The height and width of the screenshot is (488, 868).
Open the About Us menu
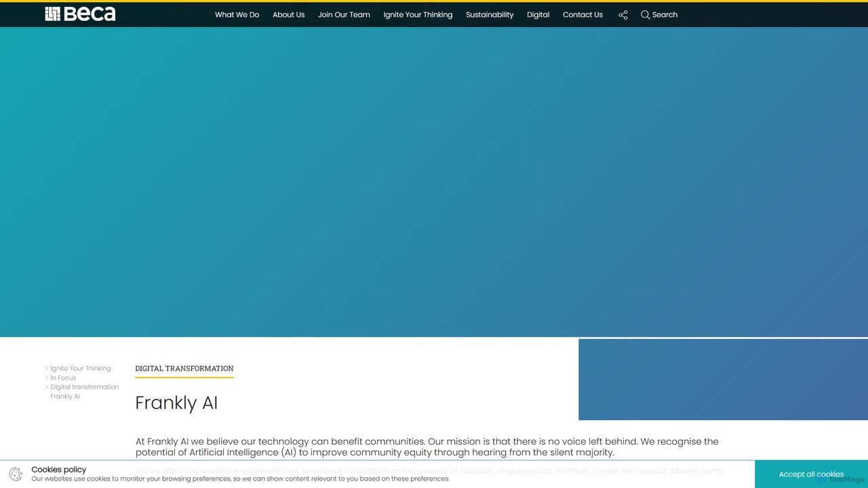point(288,15)
